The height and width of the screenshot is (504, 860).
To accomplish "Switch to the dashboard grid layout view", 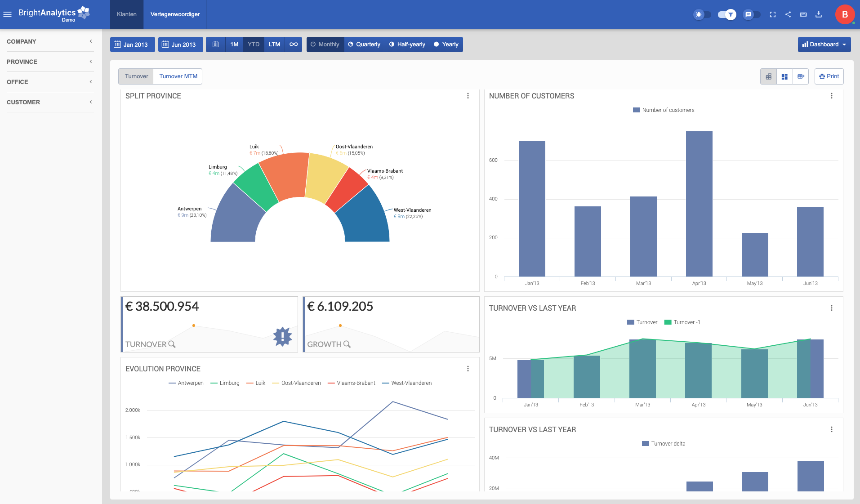I will point(784,76).
